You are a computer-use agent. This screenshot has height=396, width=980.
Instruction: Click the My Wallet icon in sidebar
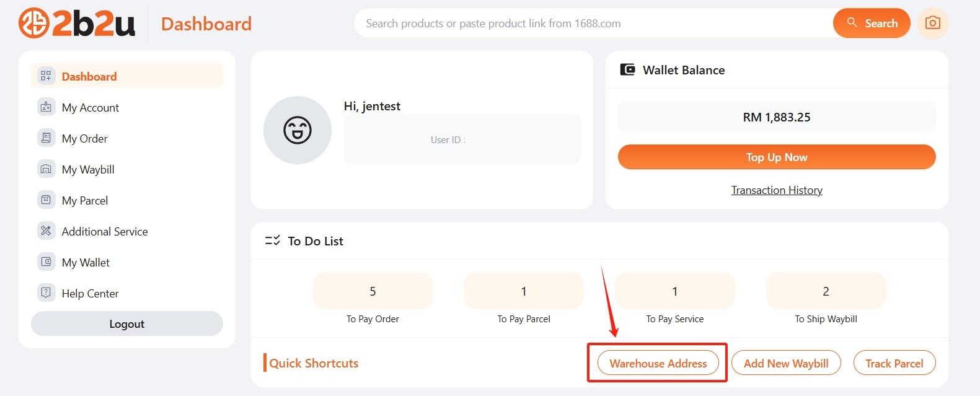click(x=46, y=262)
